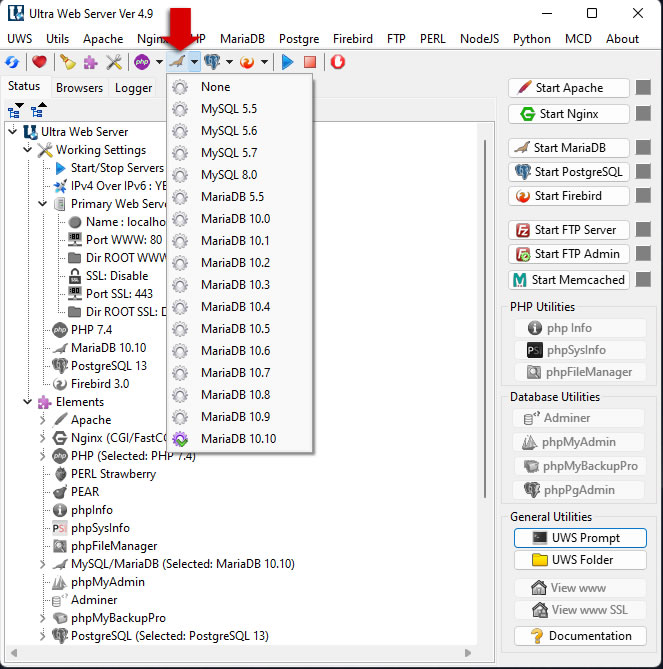Click the blue refresh icon in toolbar
This screenshot has width=663, height=669.
click(x=12, y=62)
